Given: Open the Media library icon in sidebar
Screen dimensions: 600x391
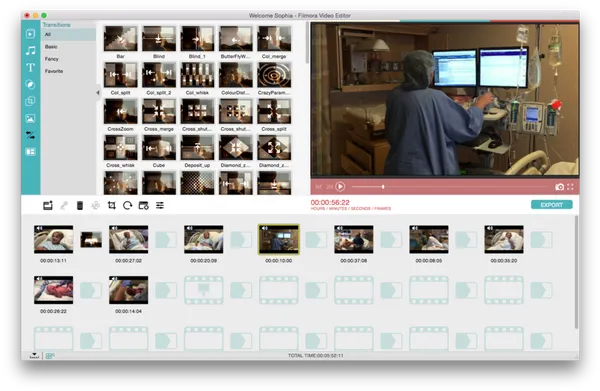Looking at the screenshot, I should click(x=30, y=34).
